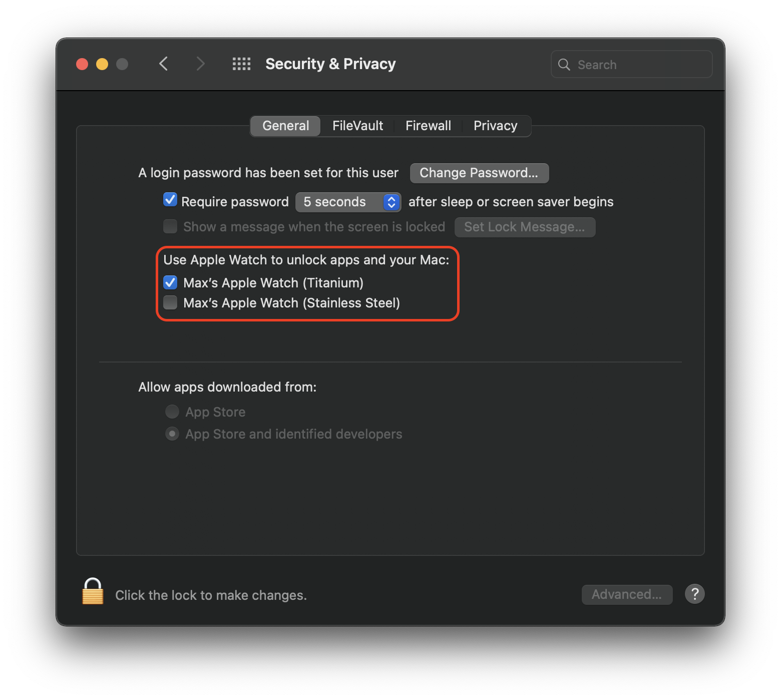Switch to the Privacy tab
781x700 pixels.
coord(495,126)
